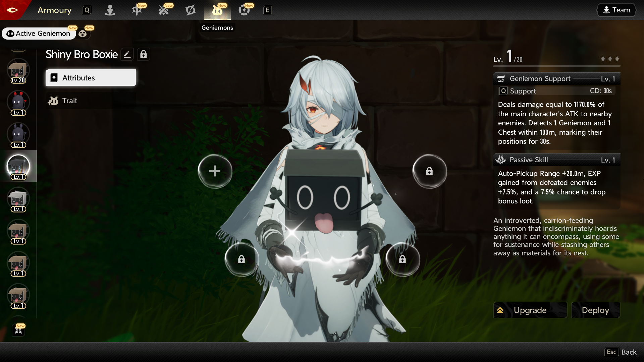Click Esc Back at bottom right
This screenshot has width=644, height=362.
[621, 352]
